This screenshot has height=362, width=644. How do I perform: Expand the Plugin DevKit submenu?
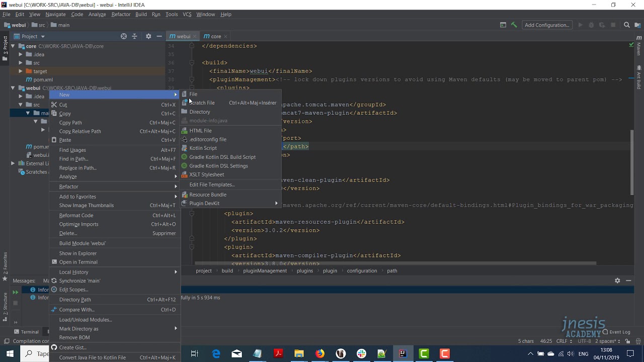pos(231,203)
